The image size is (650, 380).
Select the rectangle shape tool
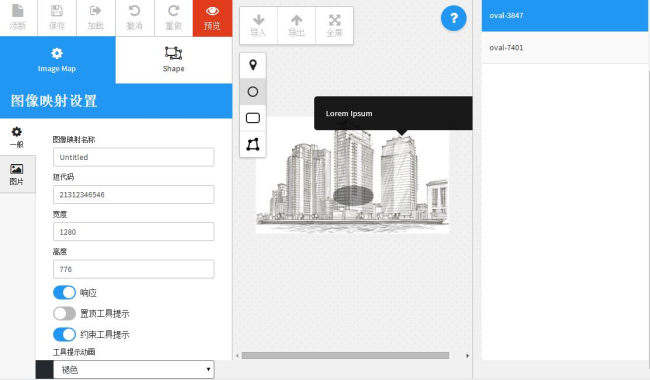[x=252, y=118]
